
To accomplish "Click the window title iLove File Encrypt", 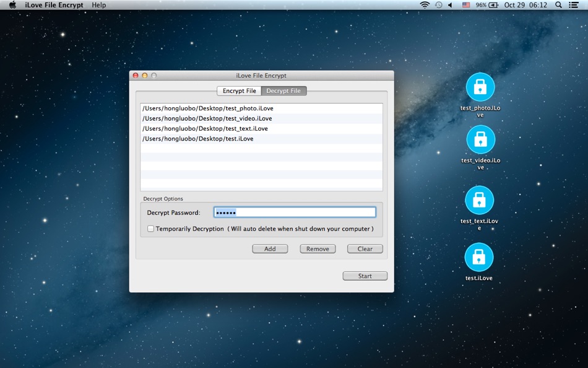I will click(261, 76).
